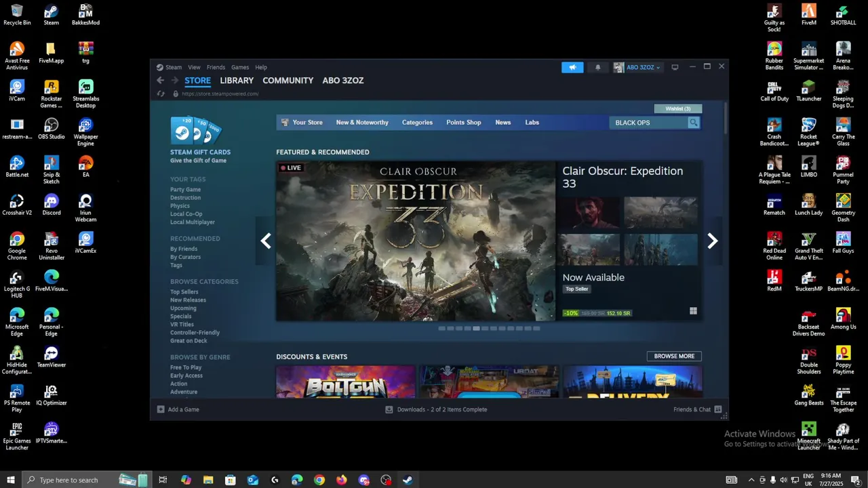This screenshot has width=868, height=488.
Task: Select Discord desktop icon
Action: click(51, 205)
